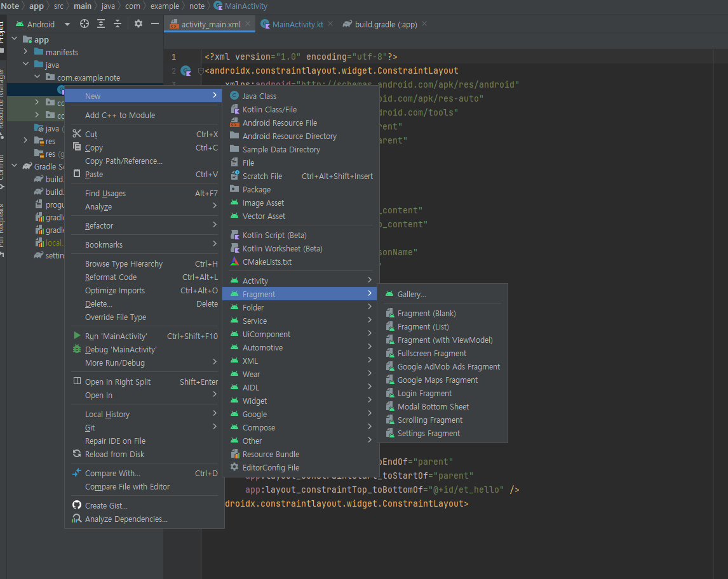This screenshot has width=728, height=579.
Task: Expand the manifests folder
Action: click(x=25, y=51)
